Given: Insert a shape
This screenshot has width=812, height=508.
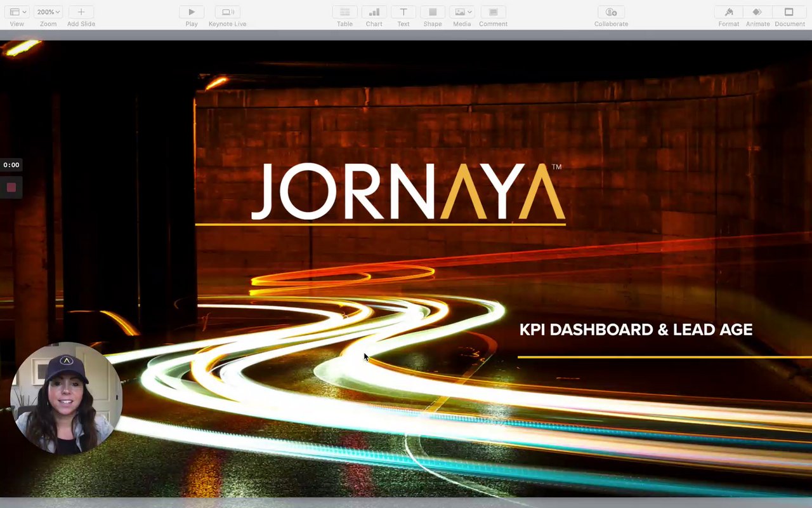Looking at the screenshot, I should point(433,12).
